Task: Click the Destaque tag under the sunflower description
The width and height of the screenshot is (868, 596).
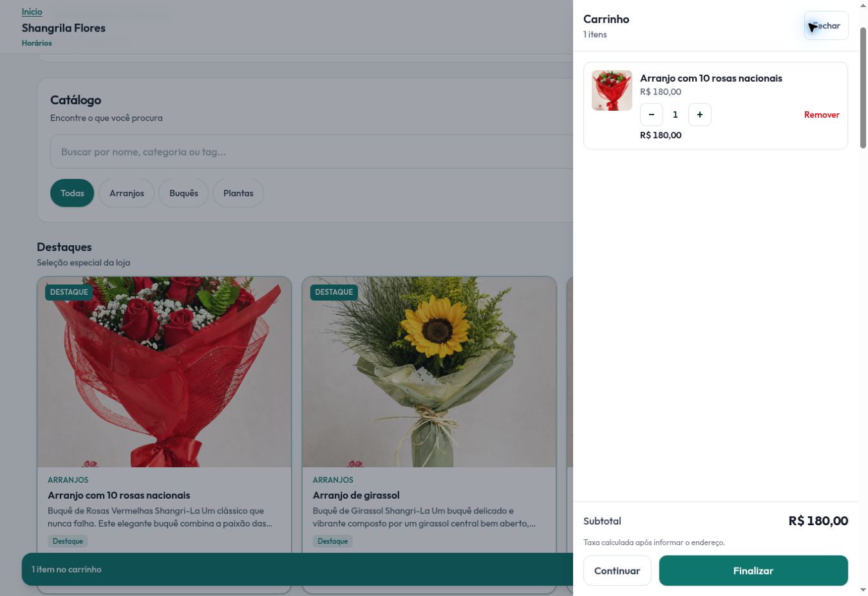Action: (333, 541)
